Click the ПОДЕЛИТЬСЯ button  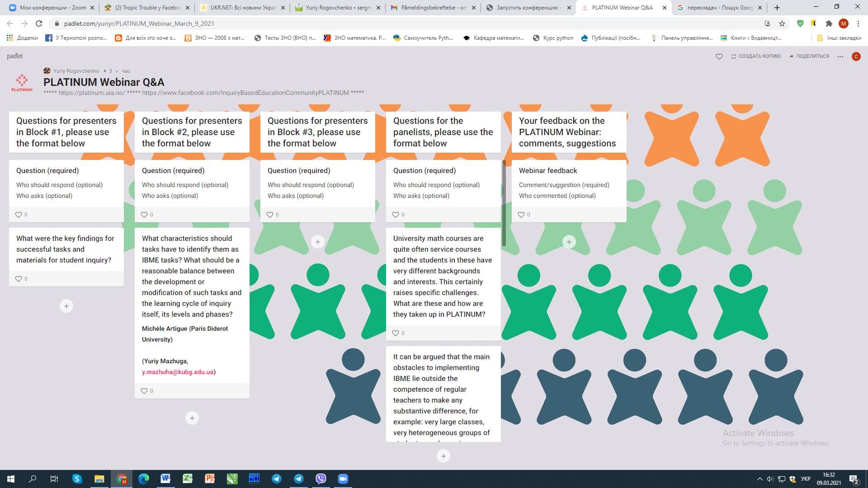click(809, 56)
